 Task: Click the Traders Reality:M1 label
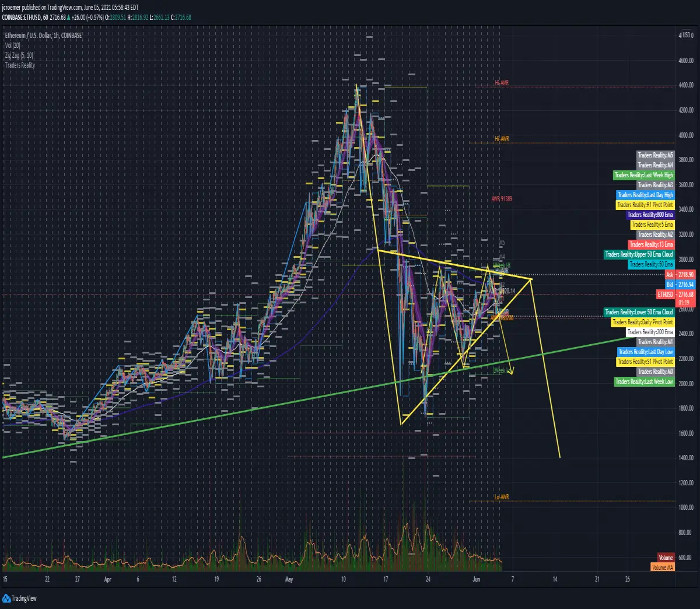[x=655, y=342]
